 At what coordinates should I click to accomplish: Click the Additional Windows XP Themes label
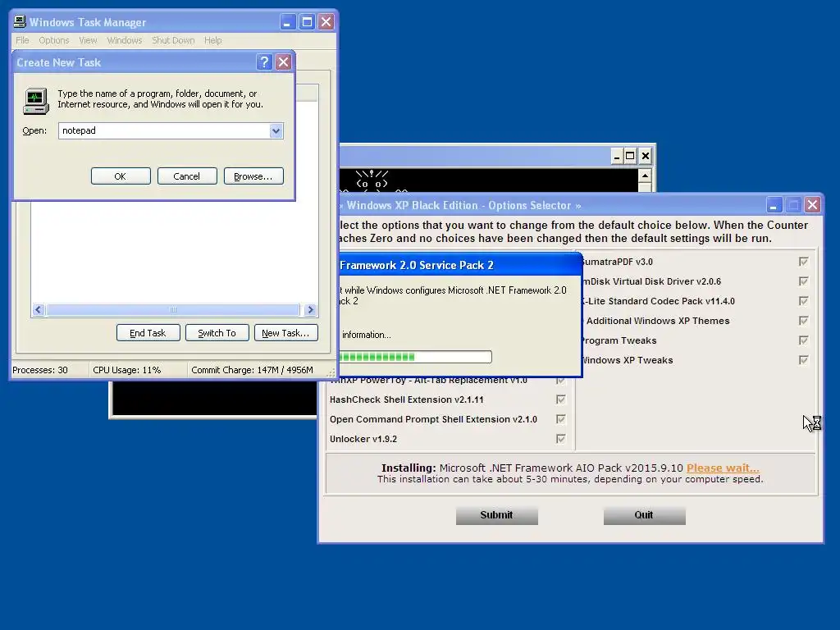coord(658,321)
